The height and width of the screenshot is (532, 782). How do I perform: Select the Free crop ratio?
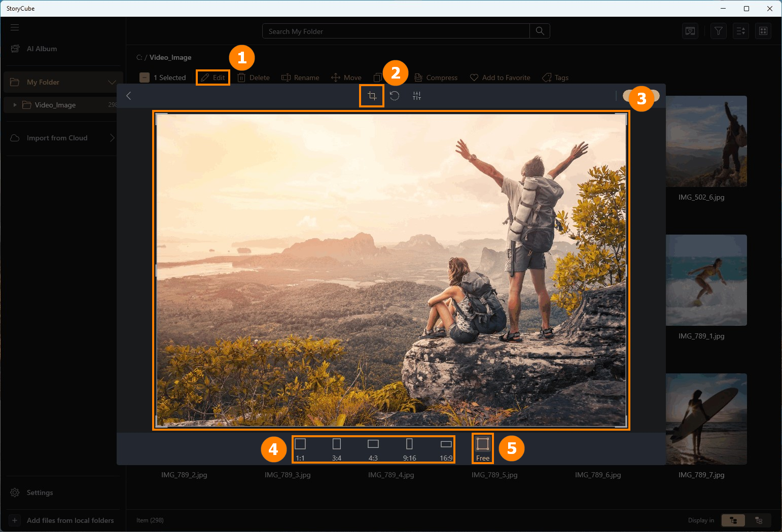coord(483,449)
